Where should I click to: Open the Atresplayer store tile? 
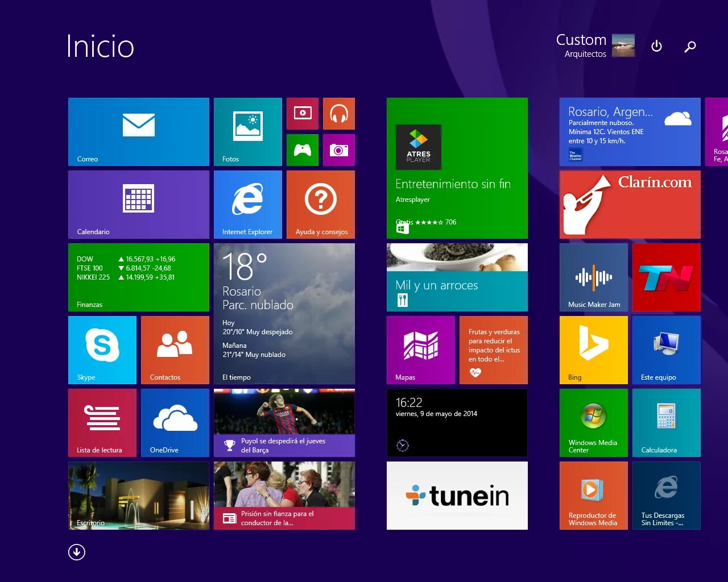click(x=457, y=168)
